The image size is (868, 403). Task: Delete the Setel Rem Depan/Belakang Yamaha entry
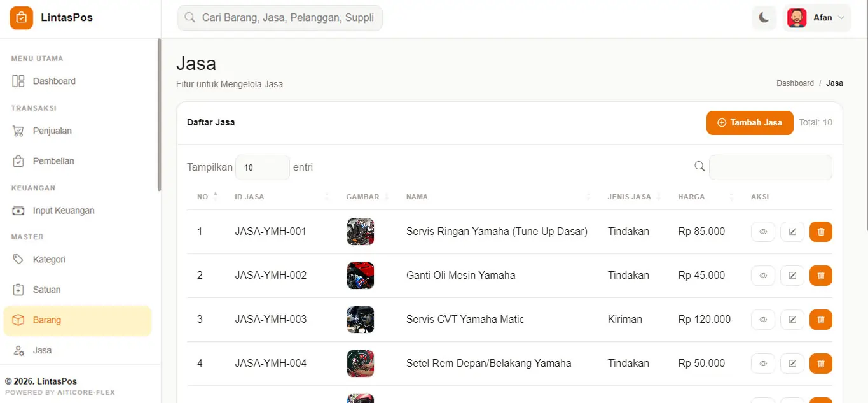click(820, 364)
